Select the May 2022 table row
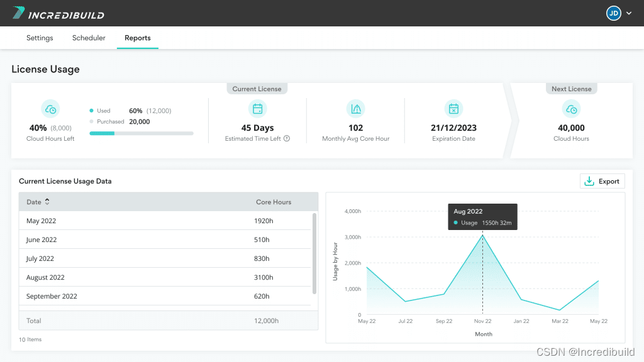The height and width of the screenshot is (362, 644). [x=167, y=221]
